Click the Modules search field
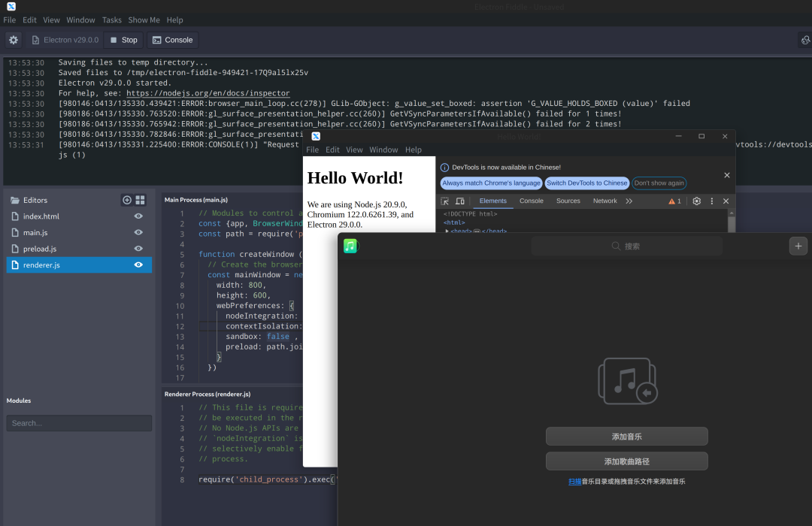This screenshot has width=812, height=526. (79, 423)
